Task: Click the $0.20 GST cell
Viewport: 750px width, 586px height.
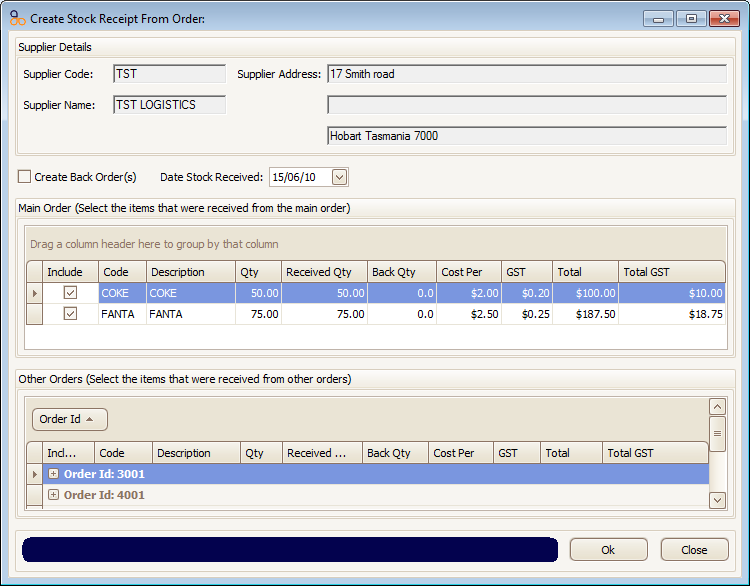Action: (x=527, y=293)
